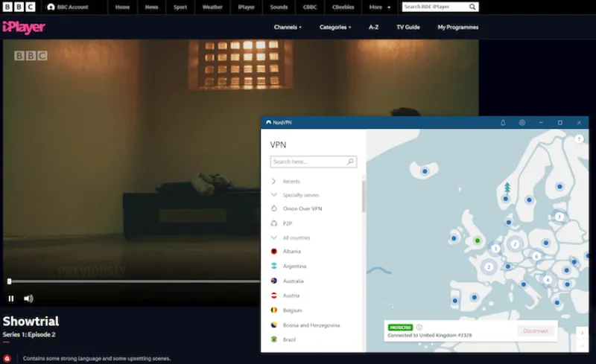Click NordVPN logo in title bar
This screenshot has width=596, height=364.
point(269,122)
